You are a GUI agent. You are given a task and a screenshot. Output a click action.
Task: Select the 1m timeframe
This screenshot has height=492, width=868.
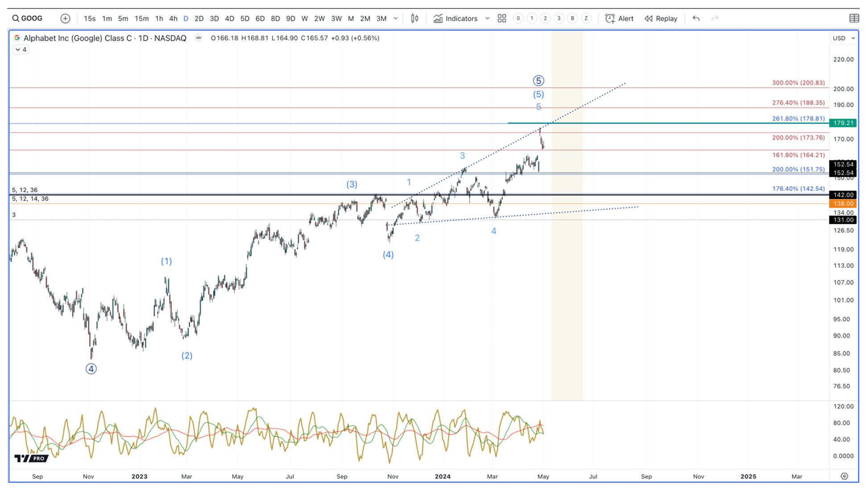tap(107, 18)
